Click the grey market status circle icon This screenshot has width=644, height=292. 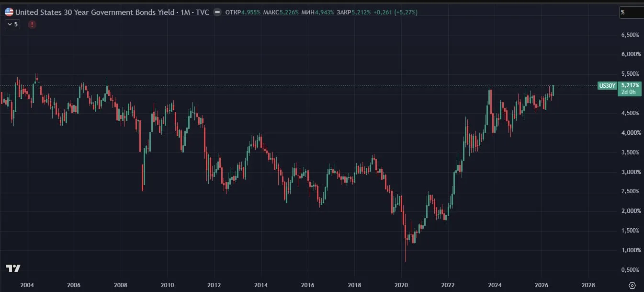coord(217,12)
